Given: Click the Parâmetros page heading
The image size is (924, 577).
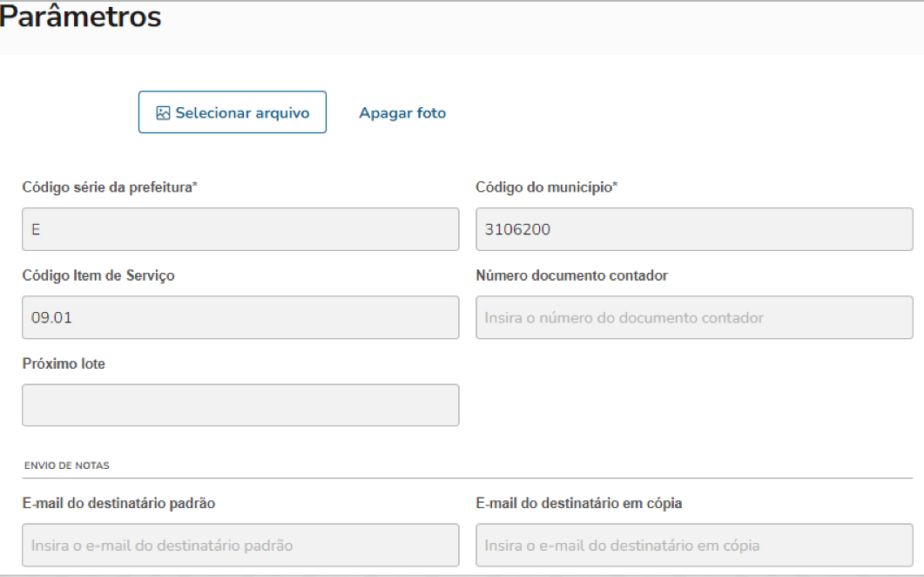Looking at the screenshot, I should tap(81, 17).
